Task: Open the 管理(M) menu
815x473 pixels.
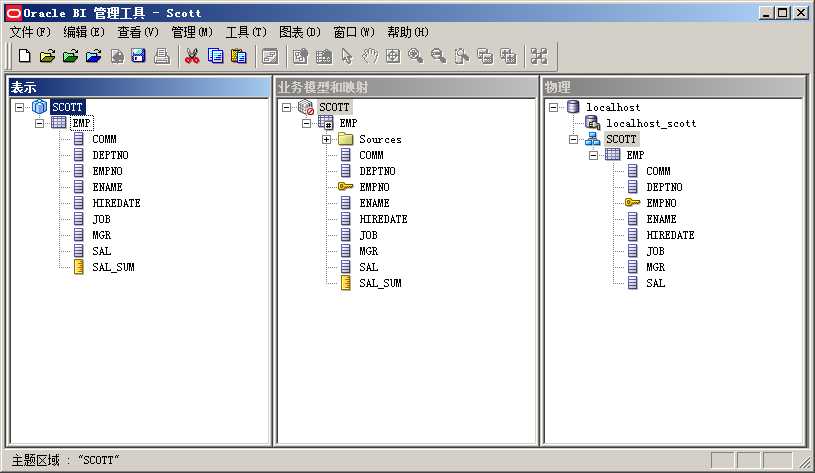Action: point(192,32)
